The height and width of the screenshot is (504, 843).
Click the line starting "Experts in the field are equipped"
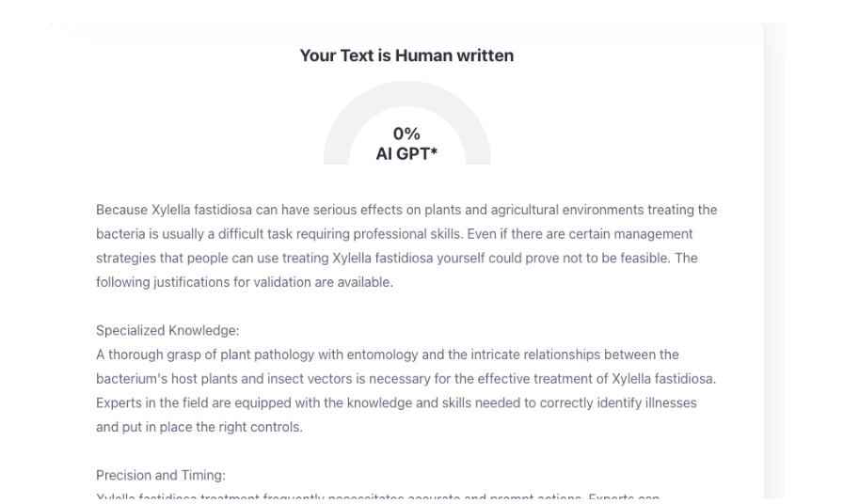393,402
